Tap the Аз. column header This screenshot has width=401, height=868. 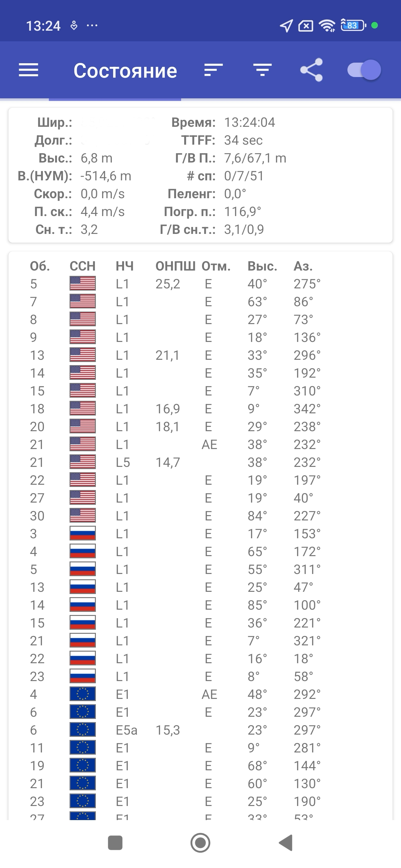(303, 266)
